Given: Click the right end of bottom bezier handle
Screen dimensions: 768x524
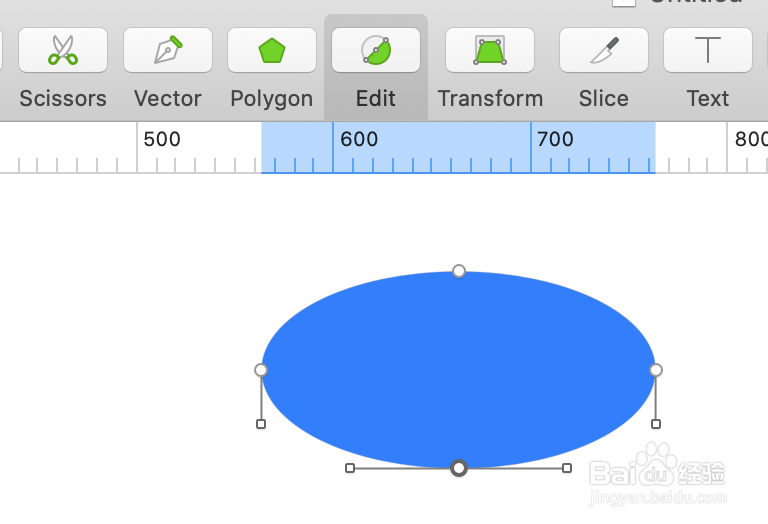Looking at the screenshot, I should (567, 468).
